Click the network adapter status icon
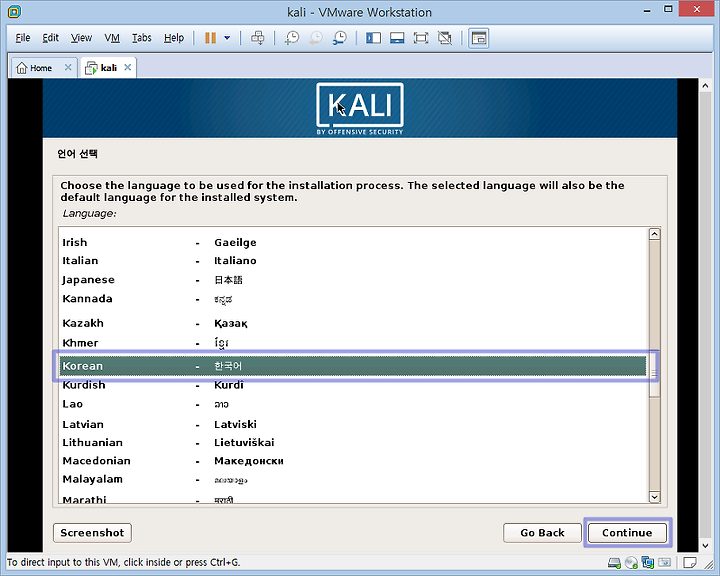The height and width of the screenshot is (576, 720). pos(648,562)
